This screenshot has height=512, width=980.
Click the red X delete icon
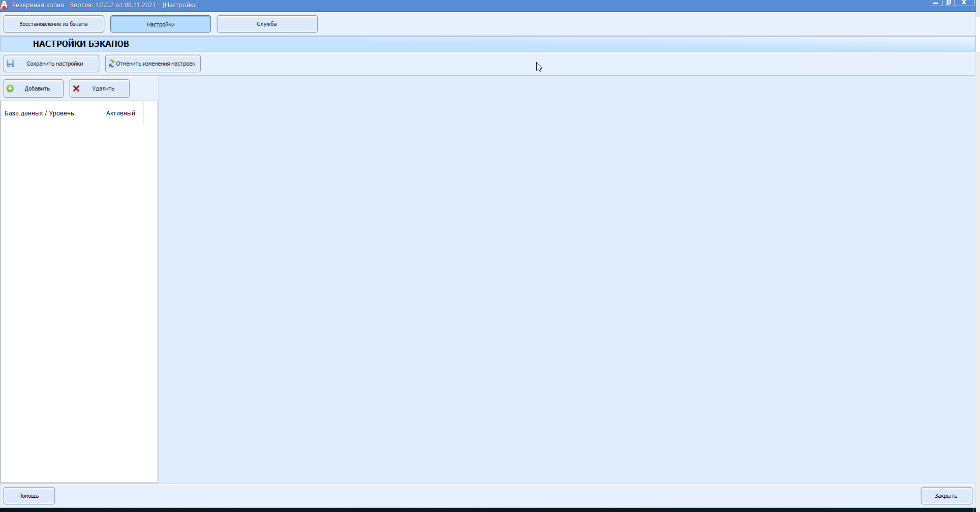coord(76,88)
